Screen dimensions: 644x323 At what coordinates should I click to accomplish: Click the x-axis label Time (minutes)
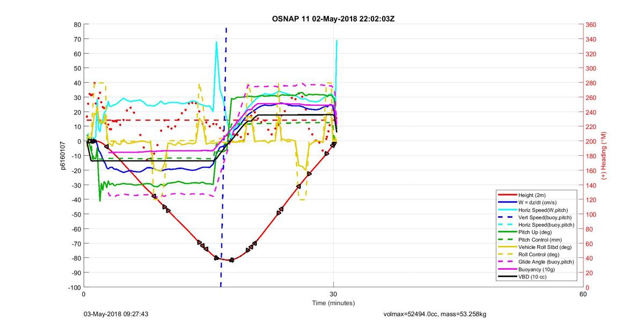coord(333,303)
